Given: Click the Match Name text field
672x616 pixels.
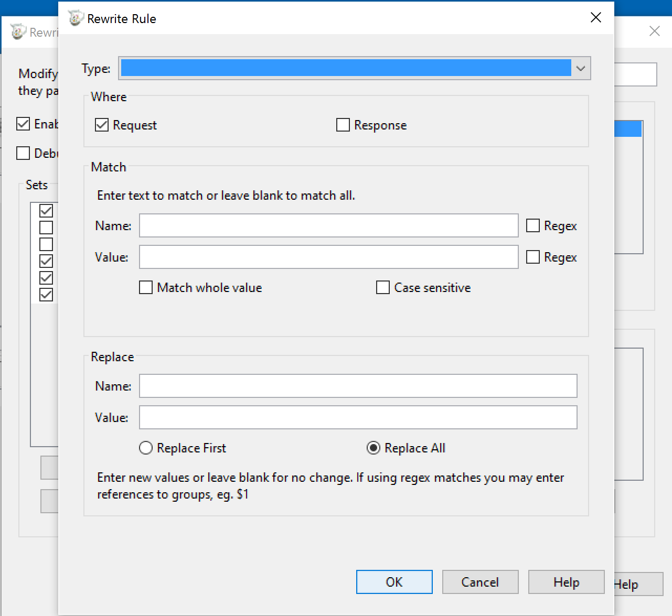Looking at the screenshot, I should tap(328, 226).
